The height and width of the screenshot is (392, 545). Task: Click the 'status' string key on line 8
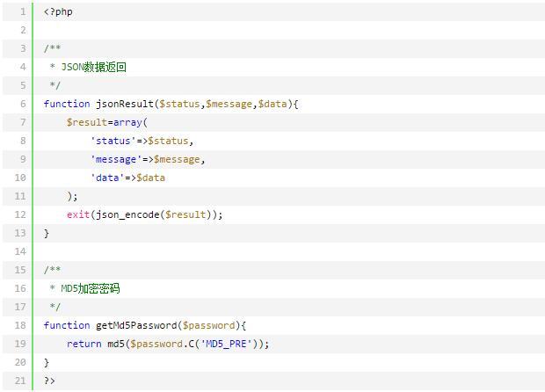(x=113, y=141)
